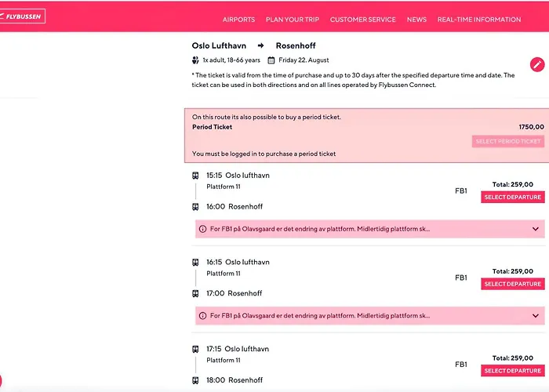549x392 pixels.
Task: Click Plattform 11 under 17:15 Oslo lufthavn
Action: click(224, 361)
